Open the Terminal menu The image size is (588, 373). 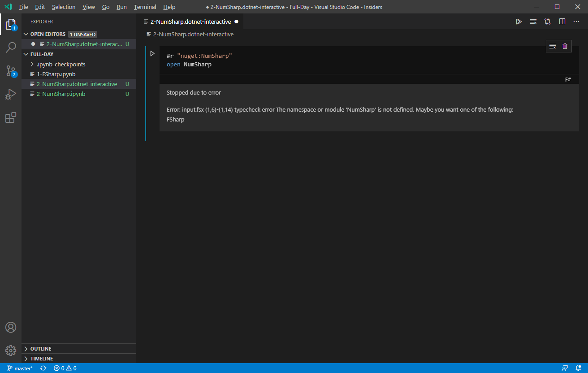click(x=145, y=7)
